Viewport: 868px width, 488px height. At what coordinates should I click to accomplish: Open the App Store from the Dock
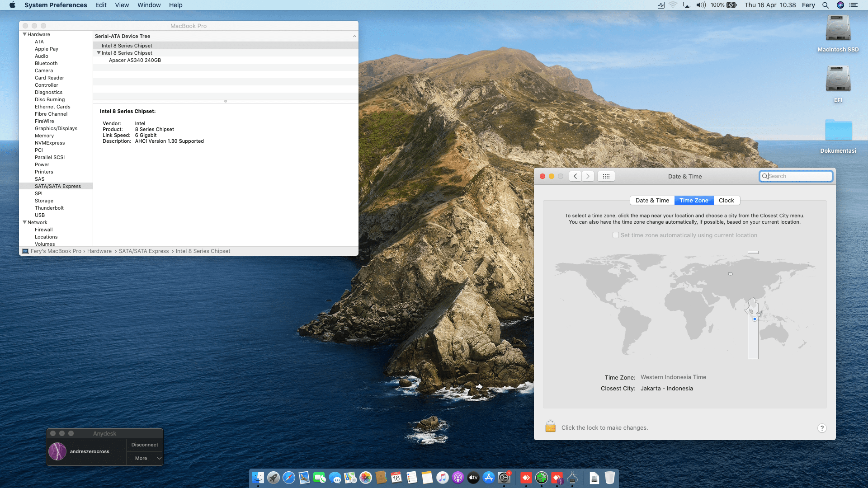pos(489,478)
